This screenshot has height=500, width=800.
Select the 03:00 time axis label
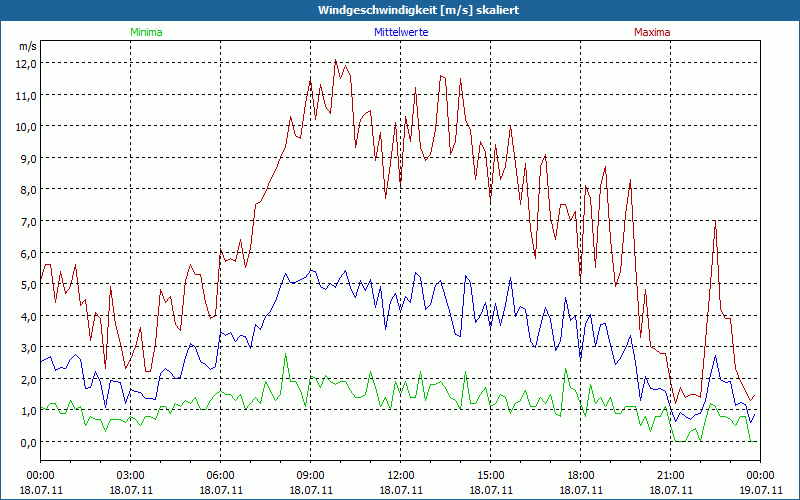[x=130, y=475]
